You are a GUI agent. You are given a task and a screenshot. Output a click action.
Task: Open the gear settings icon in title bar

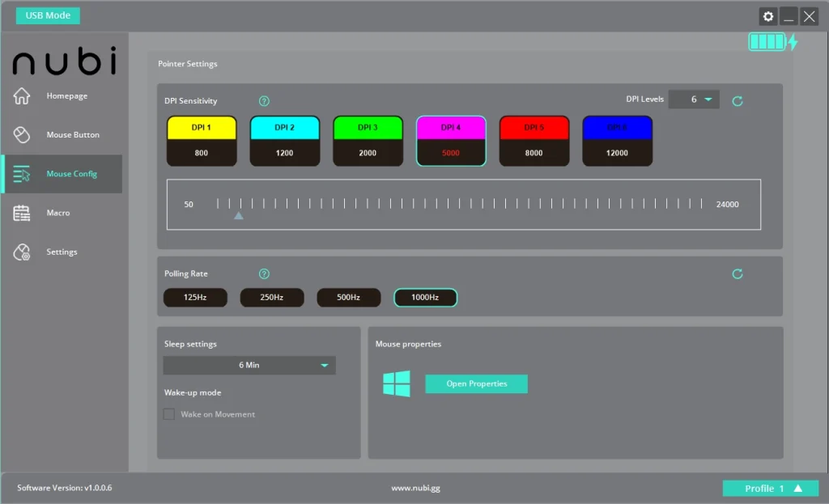point(767,16)
